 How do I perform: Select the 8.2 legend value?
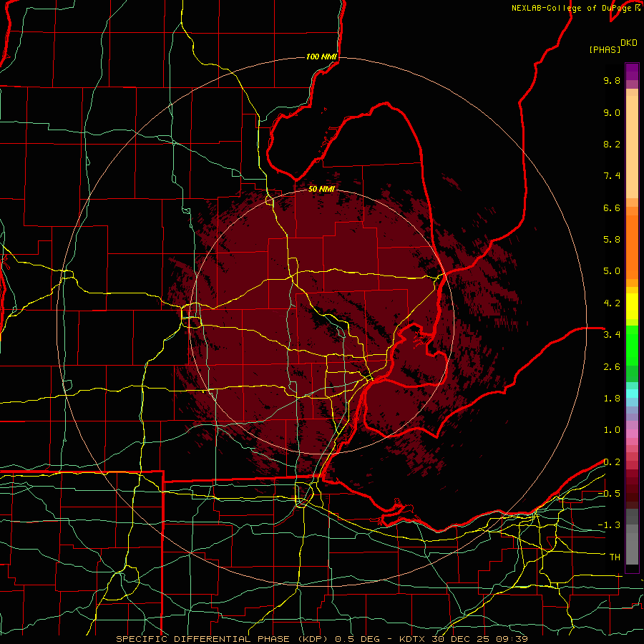click(x=612, y=144)
